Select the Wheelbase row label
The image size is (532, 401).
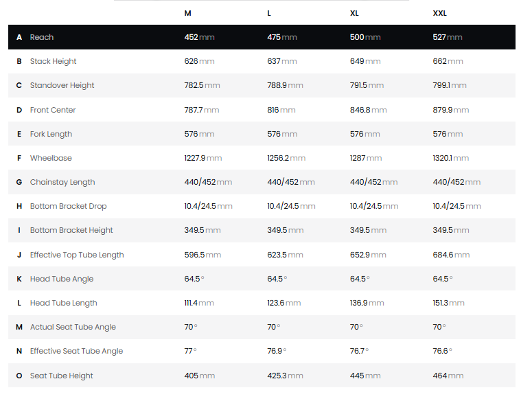(x=51, y=158)
